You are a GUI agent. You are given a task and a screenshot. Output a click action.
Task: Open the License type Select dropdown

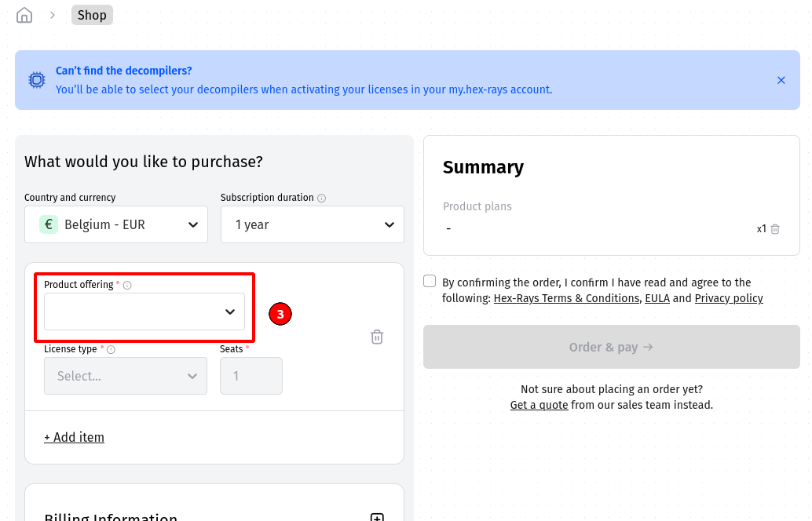pos(126,376)
